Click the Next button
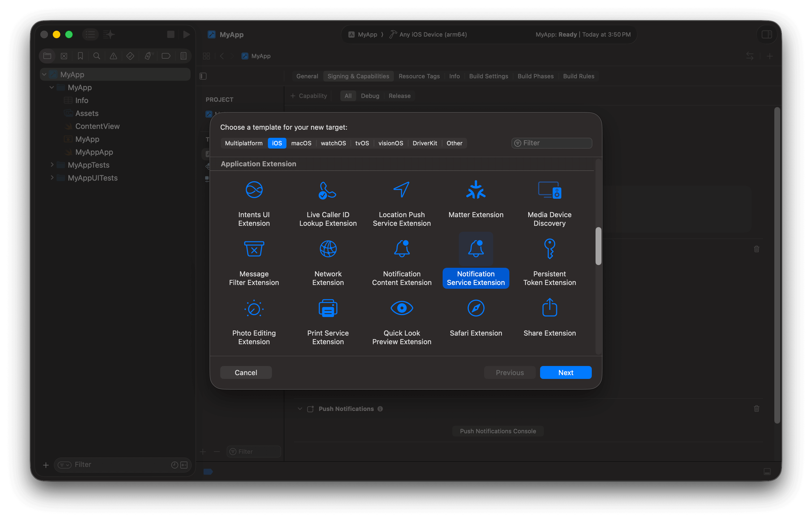This screenshot has height=521, width=812. point(565,372)
